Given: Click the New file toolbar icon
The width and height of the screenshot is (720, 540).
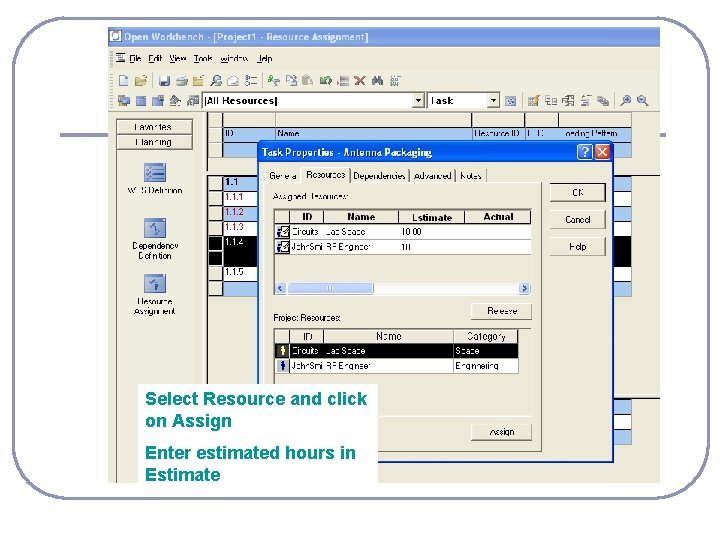Looking at the screenshot, I should pos(124,81).
